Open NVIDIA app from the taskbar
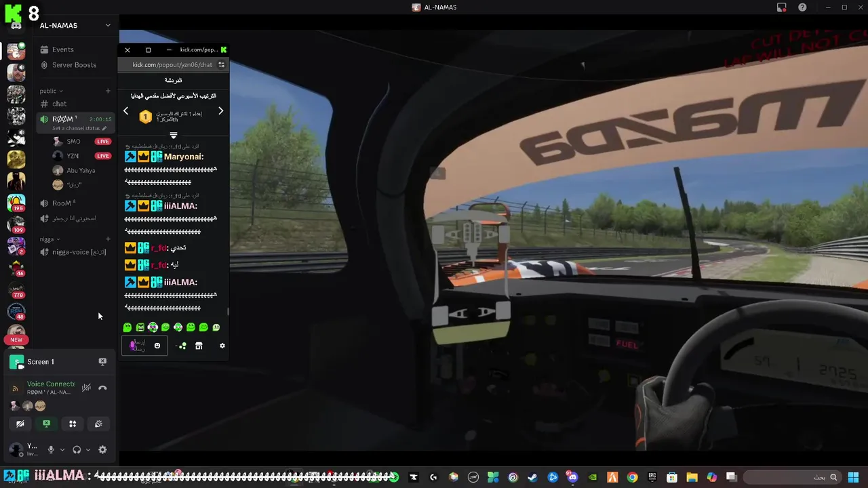The image size is (868, 488). coord(593,477)
